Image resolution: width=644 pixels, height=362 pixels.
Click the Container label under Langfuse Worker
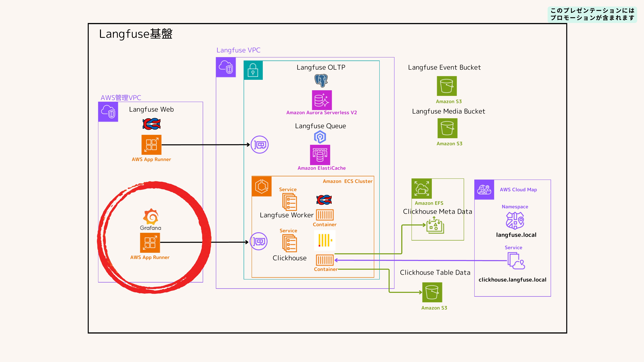point(325,225)
